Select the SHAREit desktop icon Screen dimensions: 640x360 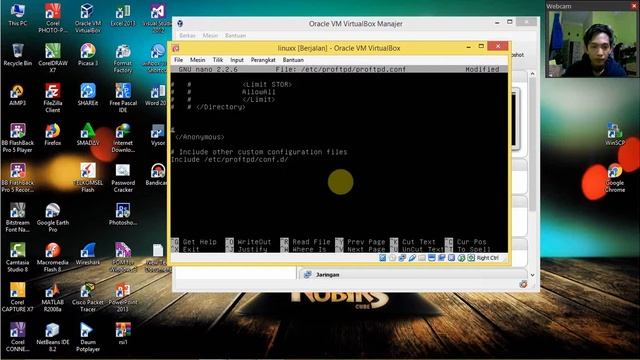point(88,95)
